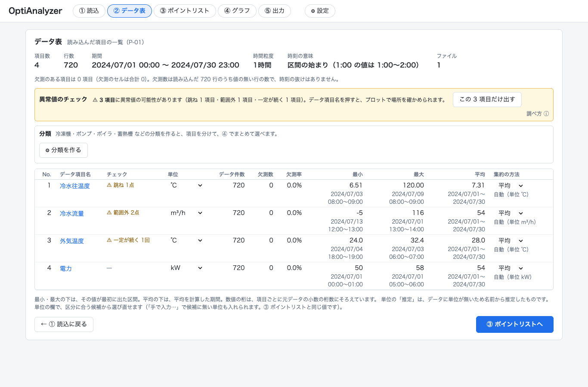Click the 6.51 minimum value
Screen dimensions: 588x387
356,185
